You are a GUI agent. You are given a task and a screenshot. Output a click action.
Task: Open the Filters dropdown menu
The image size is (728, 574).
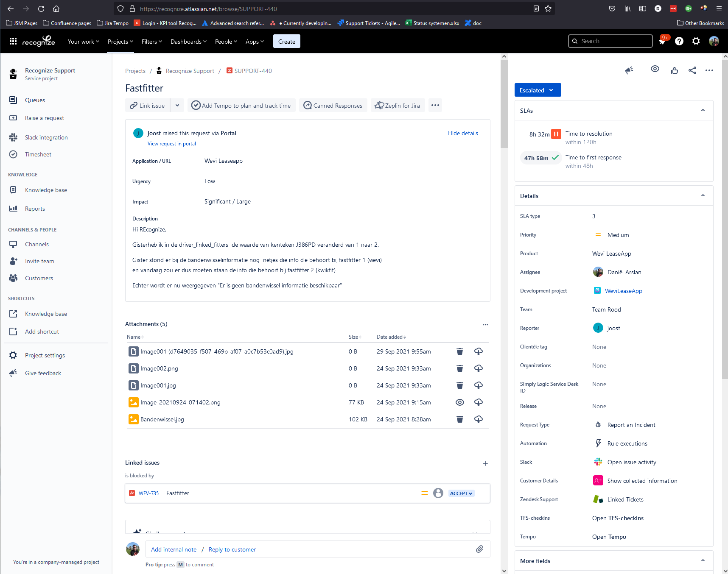pos(152,42)
